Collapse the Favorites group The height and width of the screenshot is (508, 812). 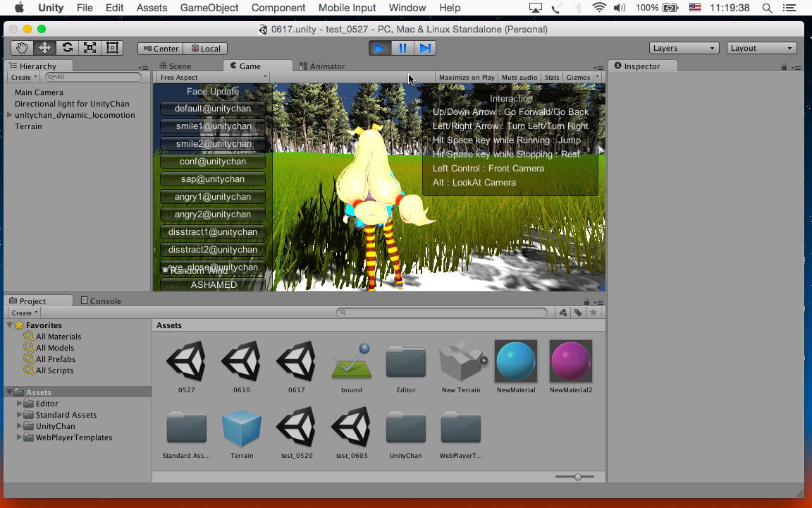(9, 325)
